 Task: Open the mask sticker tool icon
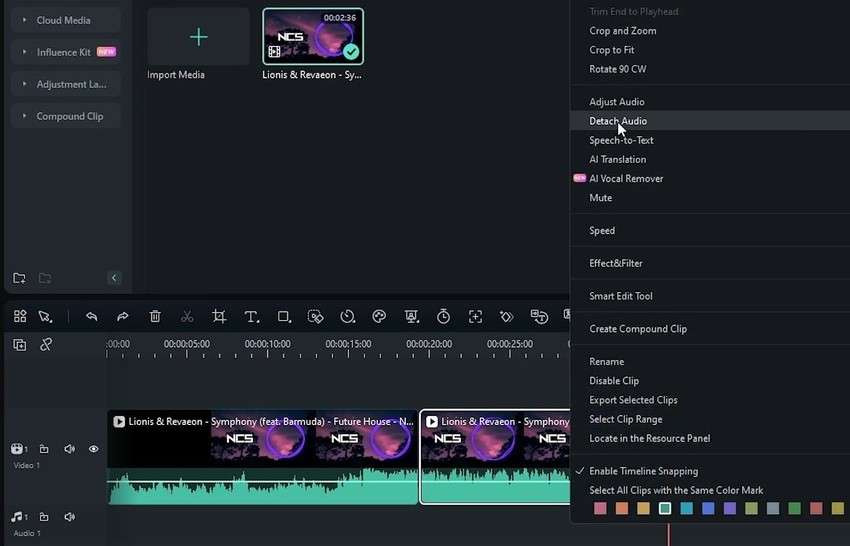click(315, 316)
